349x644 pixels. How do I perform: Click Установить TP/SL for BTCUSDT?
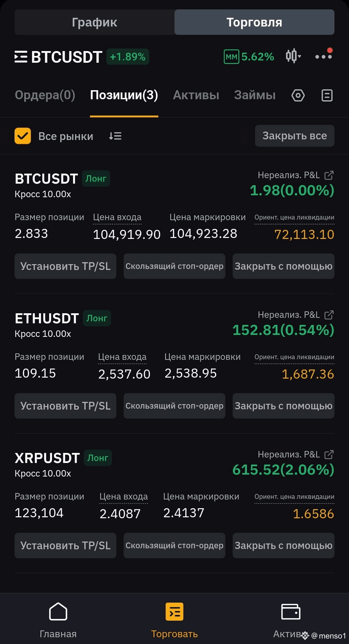point(65,266)
